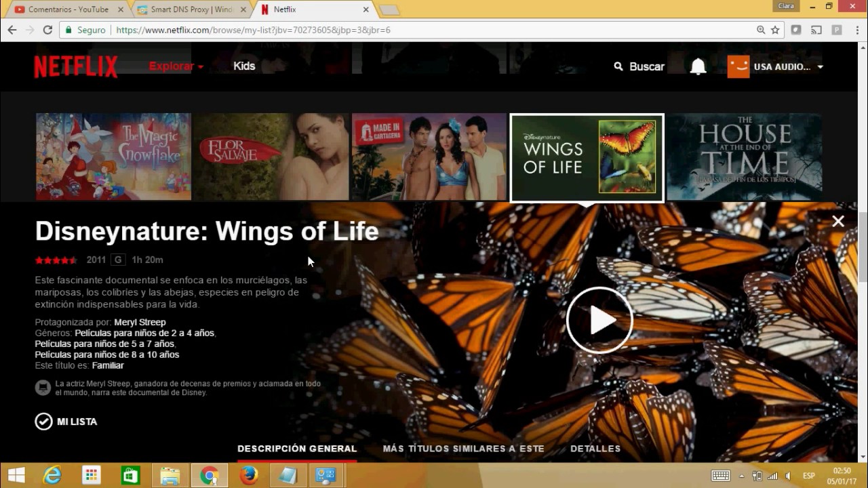The image size is (868, 488).
Task: Open the Windows Store taskbar icon
Action: pyautogui.click(x=130, y=476)
